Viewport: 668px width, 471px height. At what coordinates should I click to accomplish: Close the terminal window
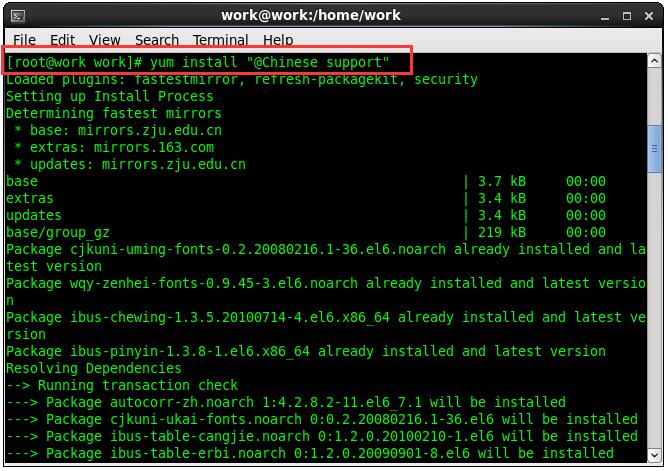tap(649, 16)
